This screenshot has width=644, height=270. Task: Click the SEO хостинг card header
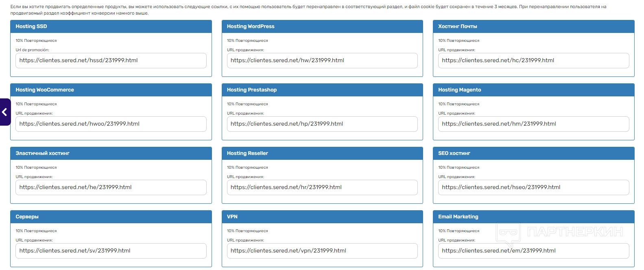coord(534,153)
